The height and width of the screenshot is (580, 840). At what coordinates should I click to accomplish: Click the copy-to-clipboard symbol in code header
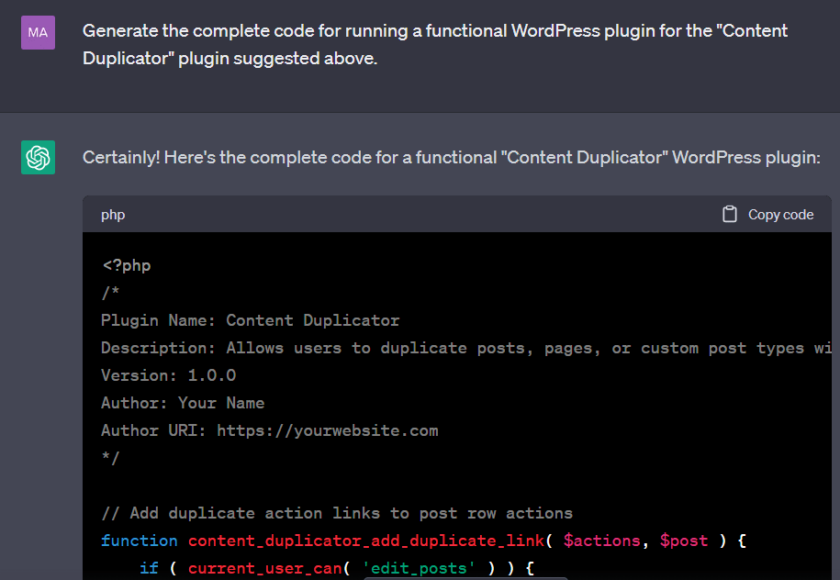click(729, 214)
